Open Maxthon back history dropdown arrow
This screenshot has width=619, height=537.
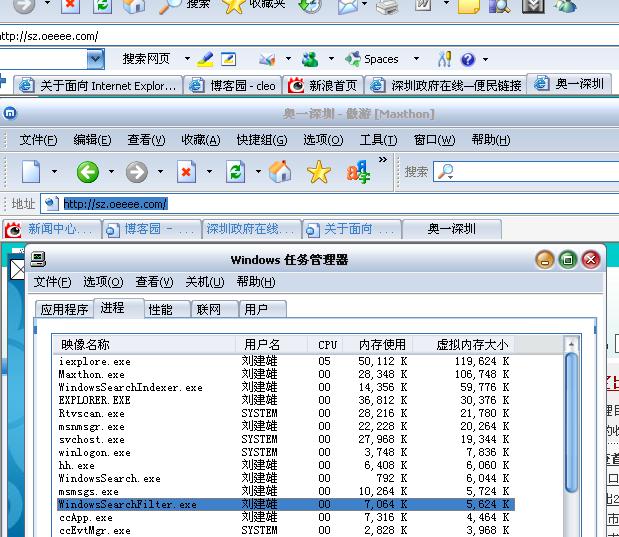111,171
